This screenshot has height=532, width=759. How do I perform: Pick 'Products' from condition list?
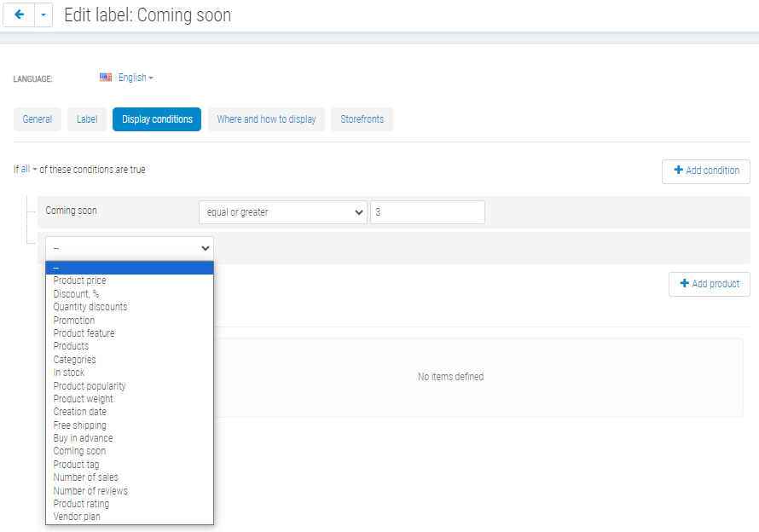pyautogui.click(x=130, y=346)
